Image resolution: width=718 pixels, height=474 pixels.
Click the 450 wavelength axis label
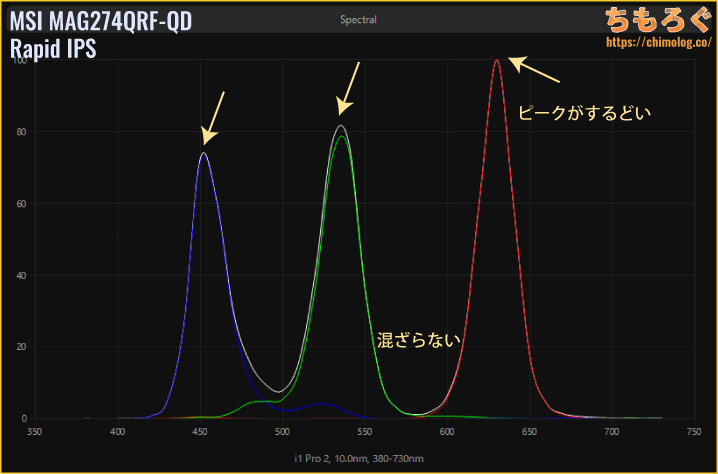[200, 432]
